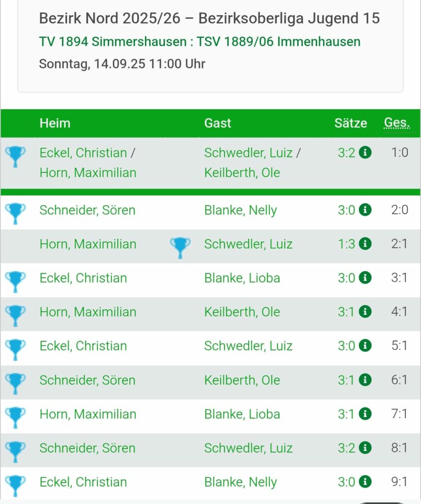The width and height of the screenshot is (421, 504).
Task: Open Eckel, Christian in the 3:1 row
Action: pyautogui.click(x=83, y=278)
